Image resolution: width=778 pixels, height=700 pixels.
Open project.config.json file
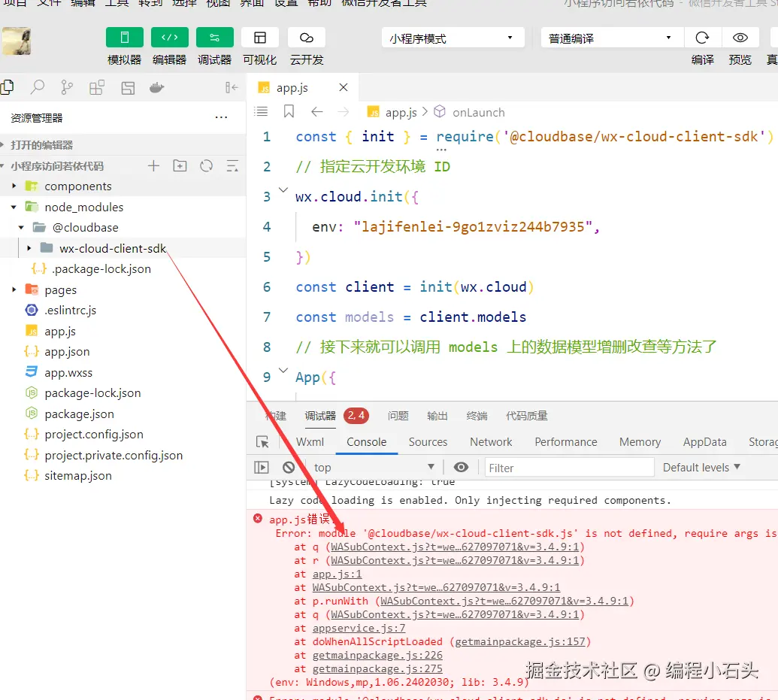[94, 435]
